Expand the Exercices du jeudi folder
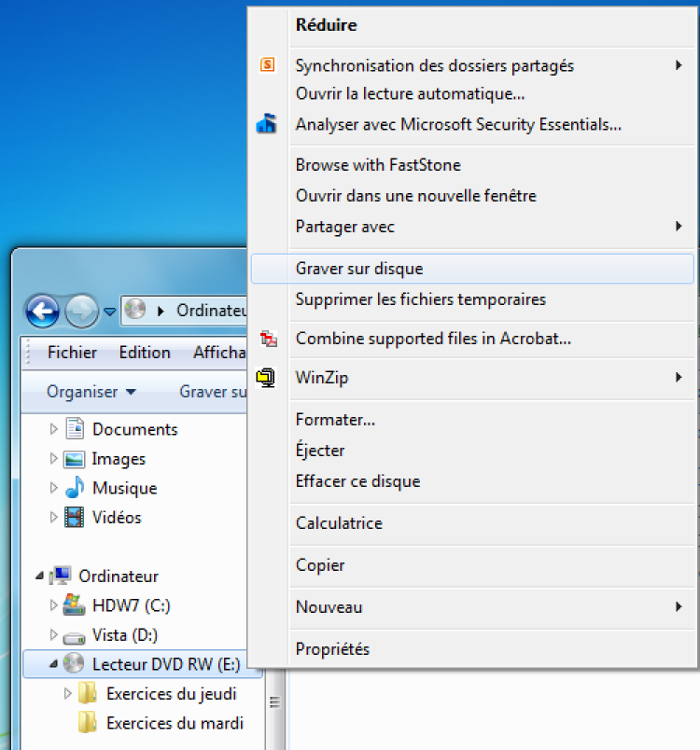The height and width of the screenshot is (750, 700). pos(67,693)
